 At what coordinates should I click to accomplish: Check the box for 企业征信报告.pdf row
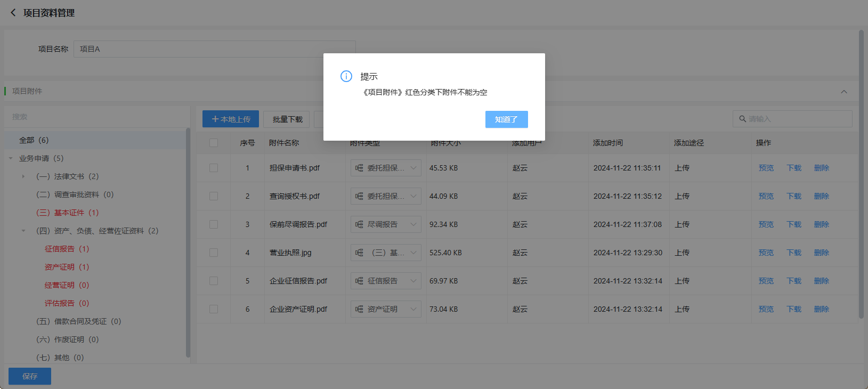pyautogui.click(x=214, y=281)
